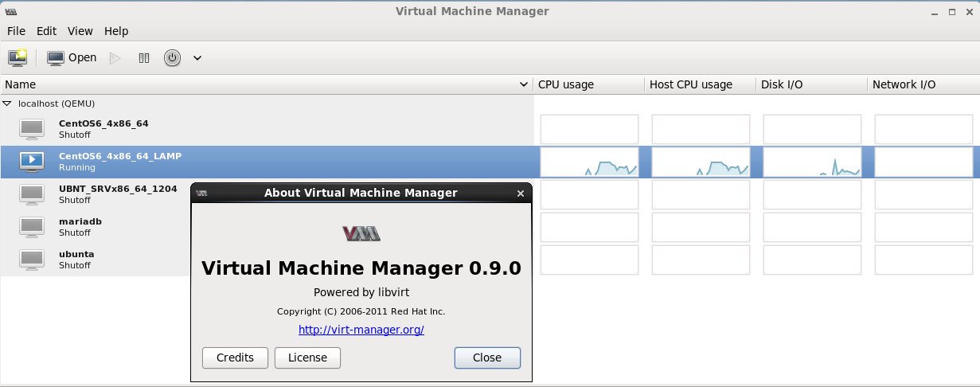
Task: Select the CentOS6_4x86_64 monitor icon
Action: tap(32, 128)
